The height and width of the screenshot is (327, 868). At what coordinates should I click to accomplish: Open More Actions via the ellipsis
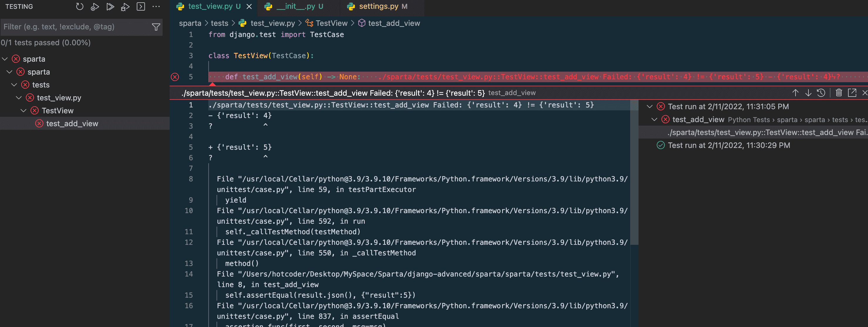coord(156,6)
